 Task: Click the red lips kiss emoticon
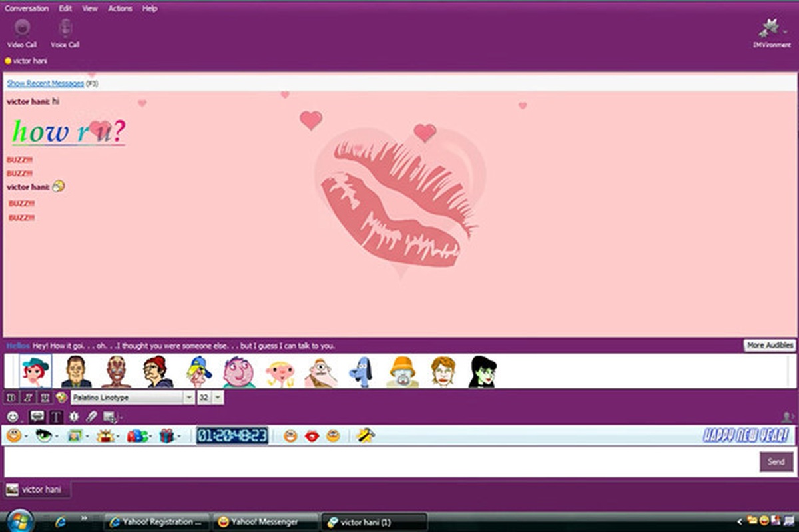tap(311, 436)
